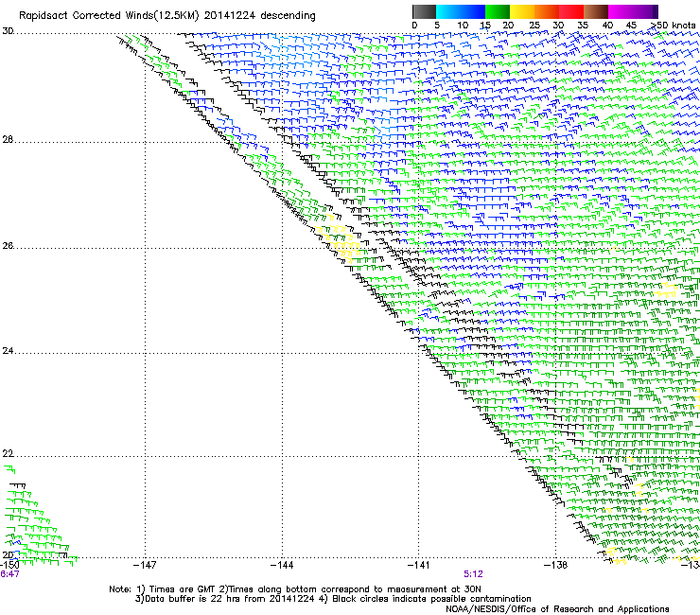Screen dimensions: 700x615
Task: Click 'NOAA/NESDIS/Office of Research and Applications' credit
Action: pos(557,609)
